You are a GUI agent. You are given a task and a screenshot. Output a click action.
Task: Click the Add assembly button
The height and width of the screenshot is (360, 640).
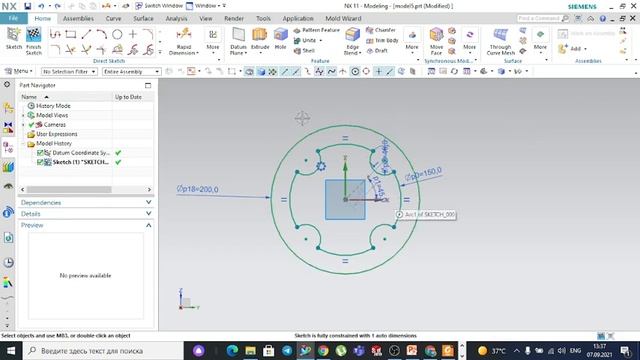coord(573,49)
